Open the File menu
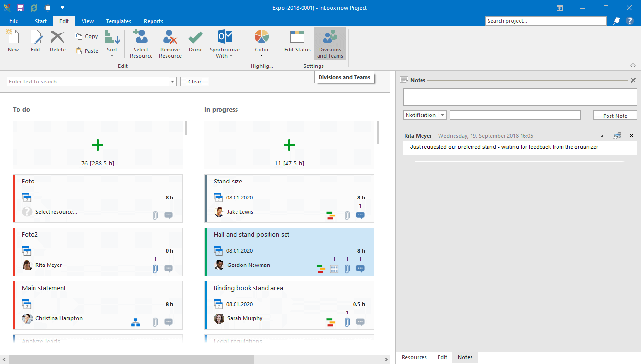 (14, 21)
